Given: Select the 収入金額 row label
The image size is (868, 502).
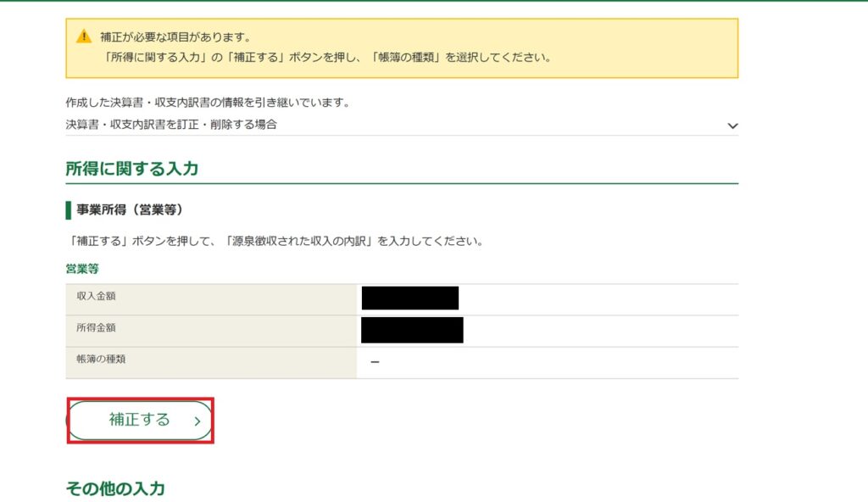Looking at the screenshot, I should pos(97,294).
